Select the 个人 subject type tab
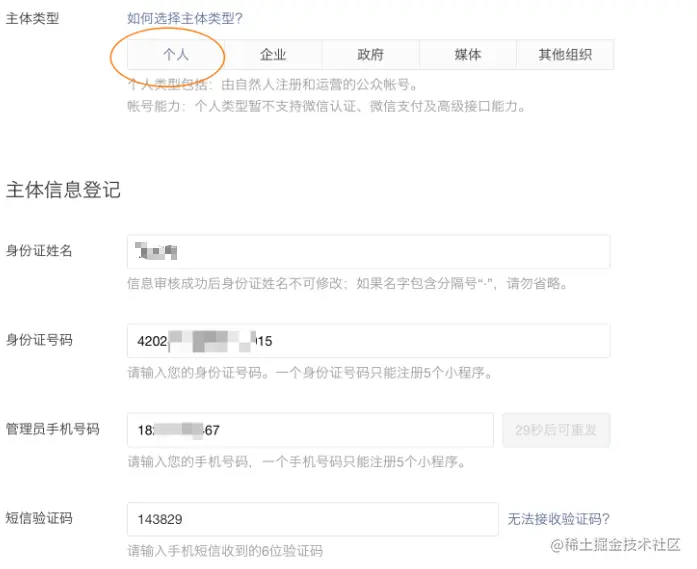Image resolution: width=697 pixels, height=569 pixels. pos(176,55)
